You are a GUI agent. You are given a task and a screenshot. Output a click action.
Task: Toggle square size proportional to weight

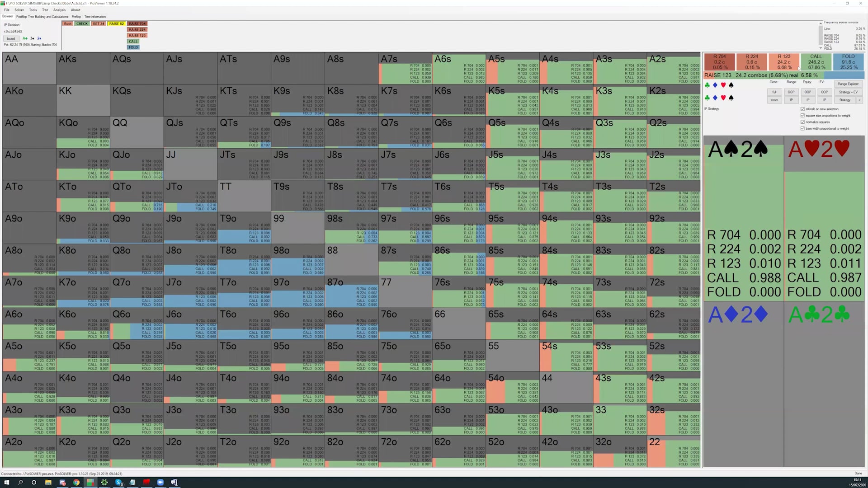tap(802, 115)
